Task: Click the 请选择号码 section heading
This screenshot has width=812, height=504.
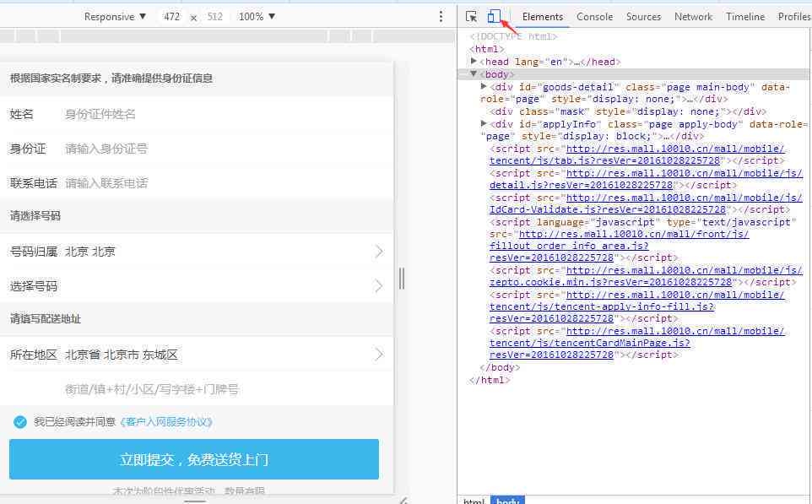Action: point(35,216)
